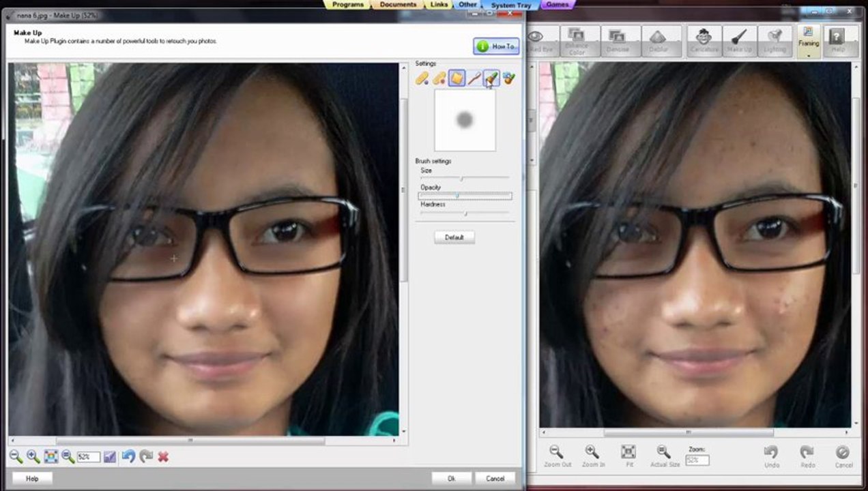Viewport: 868px width, 491px height.
Task: Click the How To button
Action: click(496, 46)
